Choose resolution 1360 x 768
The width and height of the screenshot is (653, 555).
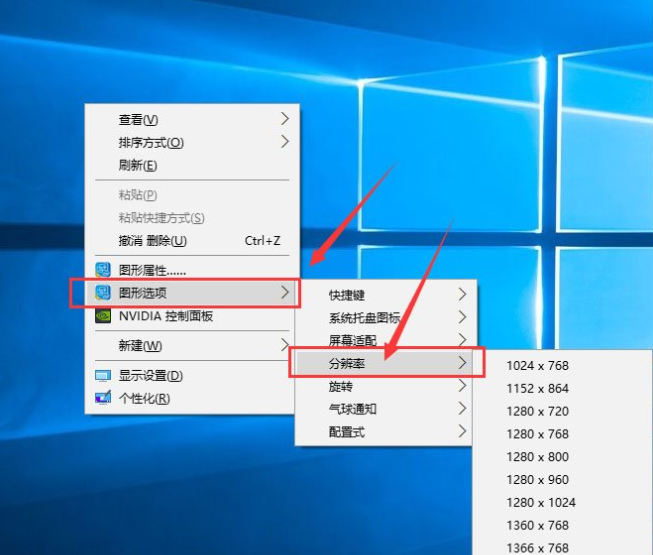(x=563, y=525)
